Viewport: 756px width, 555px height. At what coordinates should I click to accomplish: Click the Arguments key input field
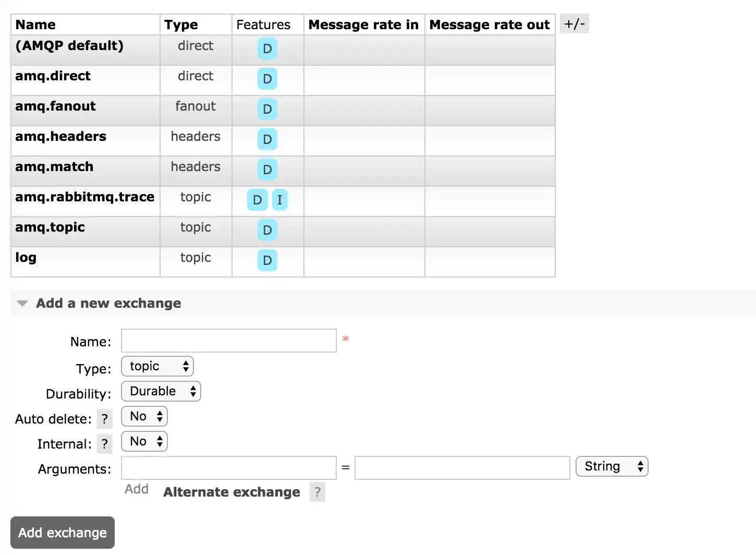[x=229, y=468]
